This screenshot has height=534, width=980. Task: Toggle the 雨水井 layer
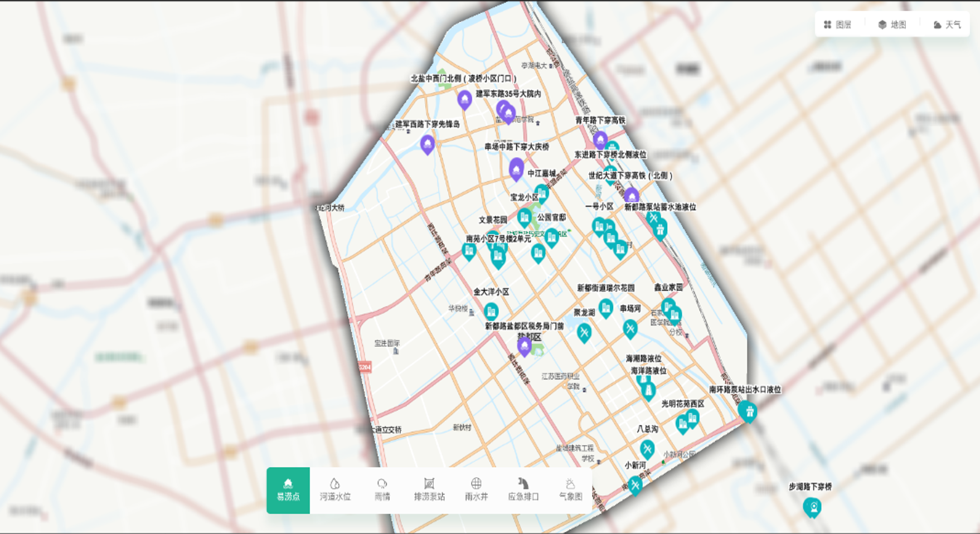click(x=476, y=490)
